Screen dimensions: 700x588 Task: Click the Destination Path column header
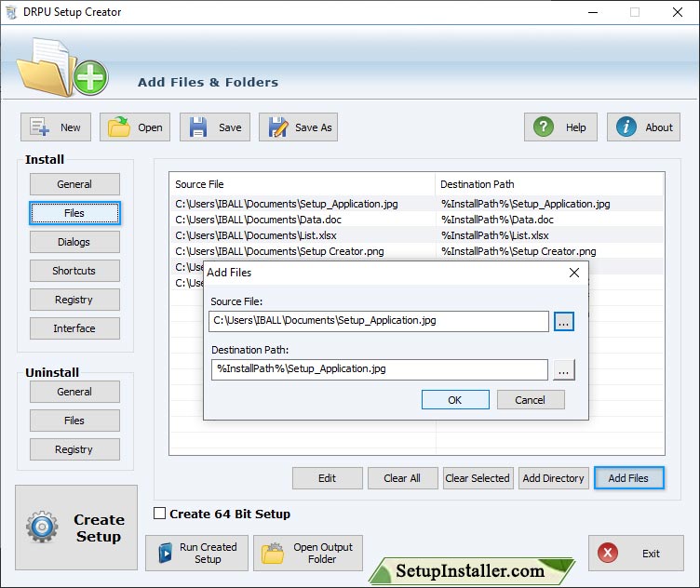[x=550, y=184]
